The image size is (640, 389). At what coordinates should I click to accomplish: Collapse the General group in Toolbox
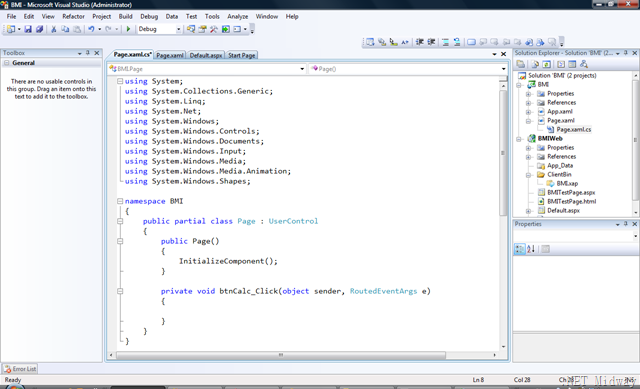point(7,63)
